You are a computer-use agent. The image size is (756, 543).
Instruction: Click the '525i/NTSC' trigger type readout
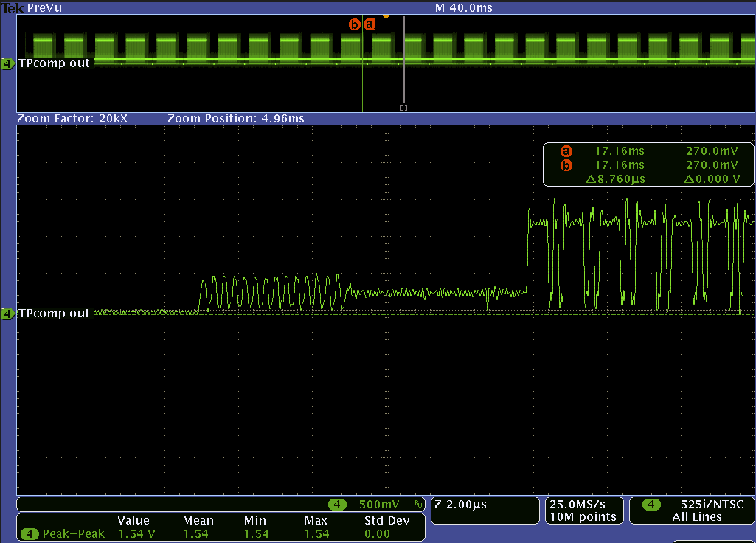tap(712, 505)
